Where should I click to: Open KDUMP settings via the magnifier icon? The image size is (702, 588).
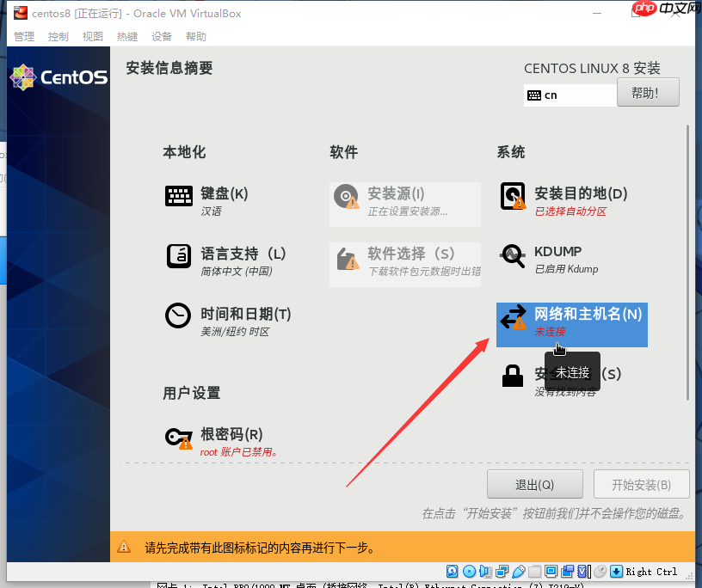pyautogui.click(x=513, y=256)
